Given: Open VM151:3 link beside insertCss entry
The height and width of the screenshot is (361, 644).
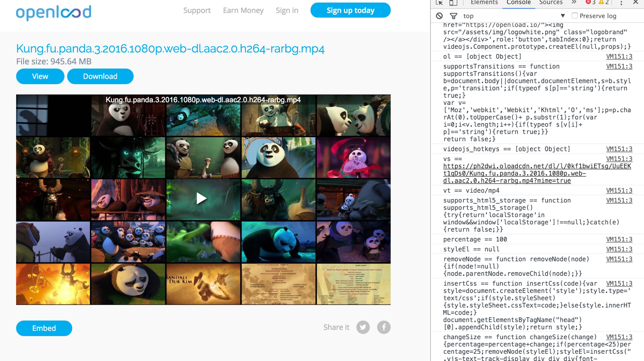Looking at the screenshot, I should tap(619, 283).
